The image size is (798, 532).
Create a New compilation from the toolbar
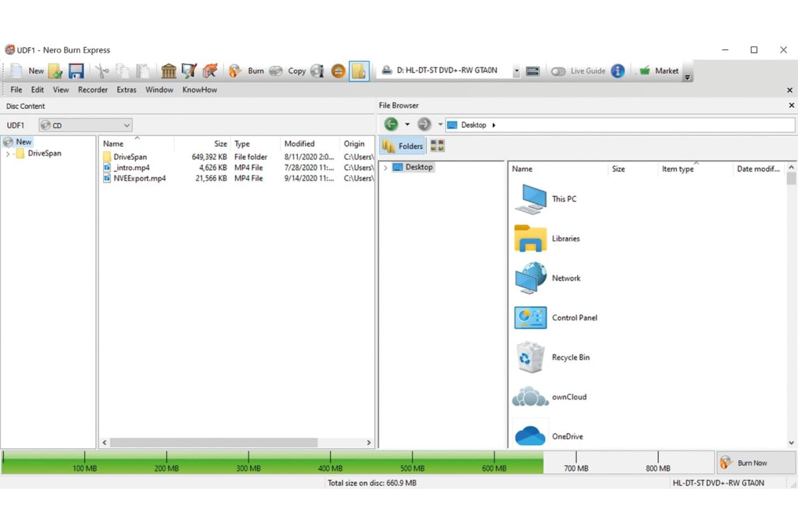tap(27, 70)
